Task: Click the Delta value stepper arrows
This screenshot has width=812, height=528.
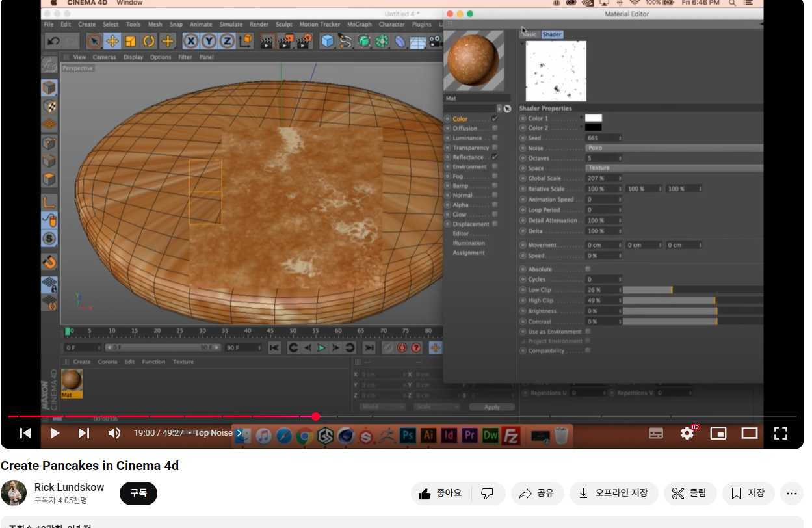Action: pyautogui.click(x=620, y=231)
